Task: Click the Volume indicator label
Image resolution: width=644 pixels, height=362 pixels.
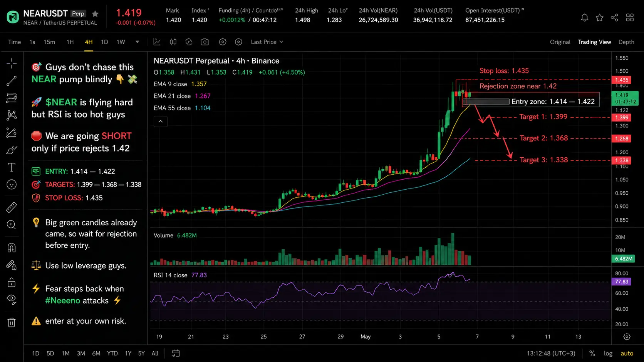Action: [x=163, y=235]
